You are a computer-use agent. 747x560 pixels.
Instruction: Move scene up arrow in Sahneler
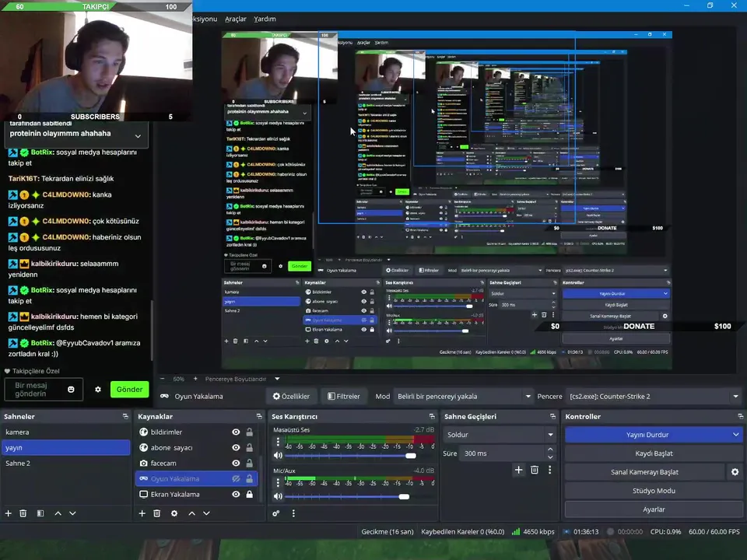pos(58,513)
